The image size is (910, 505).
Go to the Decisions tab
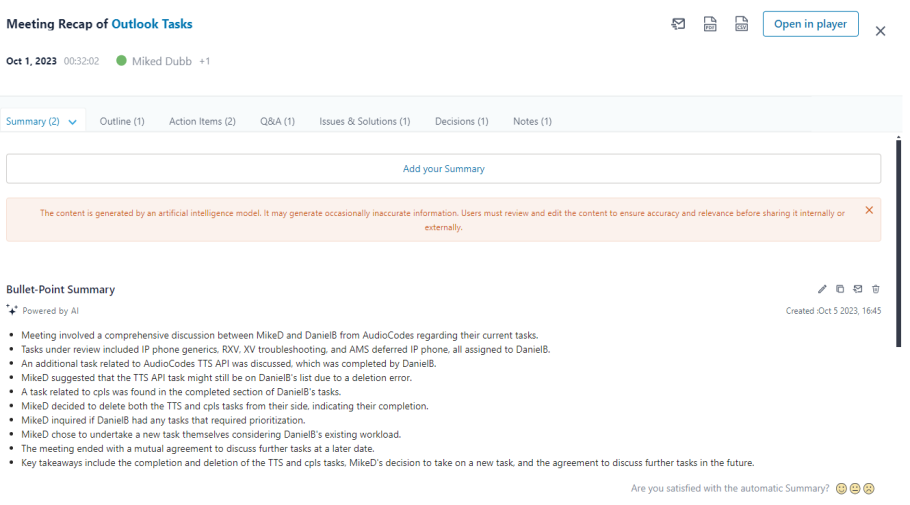461,121
